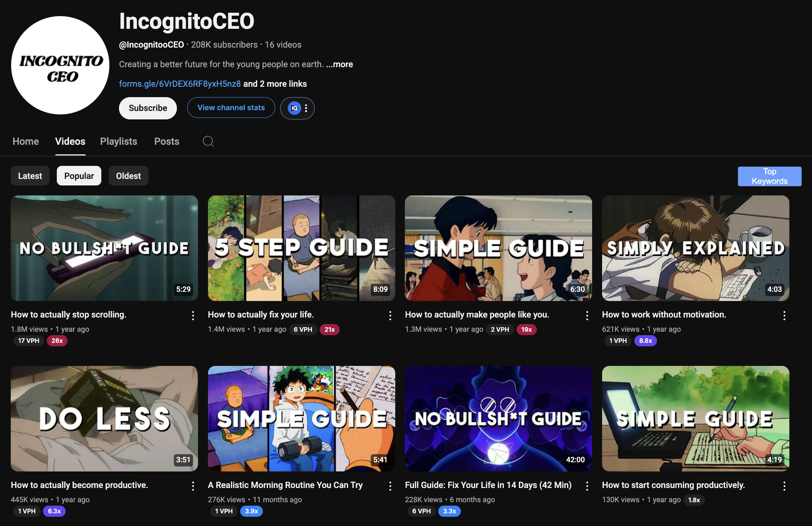Click the '6.3x' outlier score badge
Screen dimensions: 812x526
pos(54,511)
